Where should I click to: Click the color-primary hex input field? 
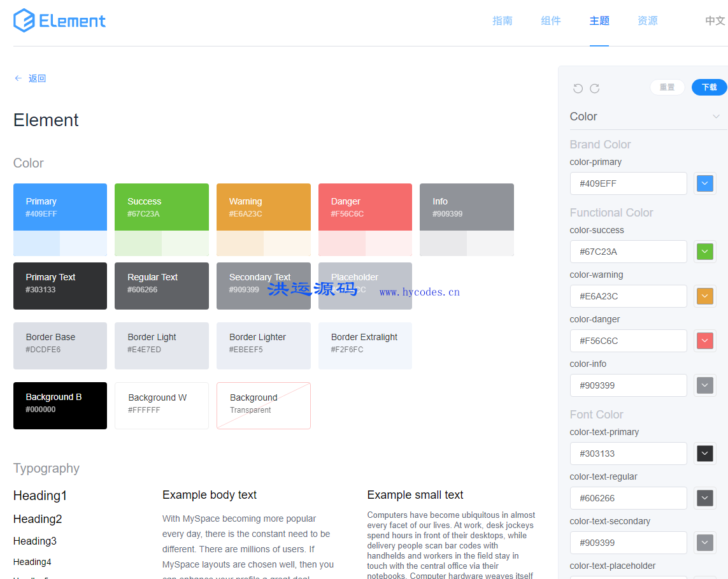pos(628,183)
